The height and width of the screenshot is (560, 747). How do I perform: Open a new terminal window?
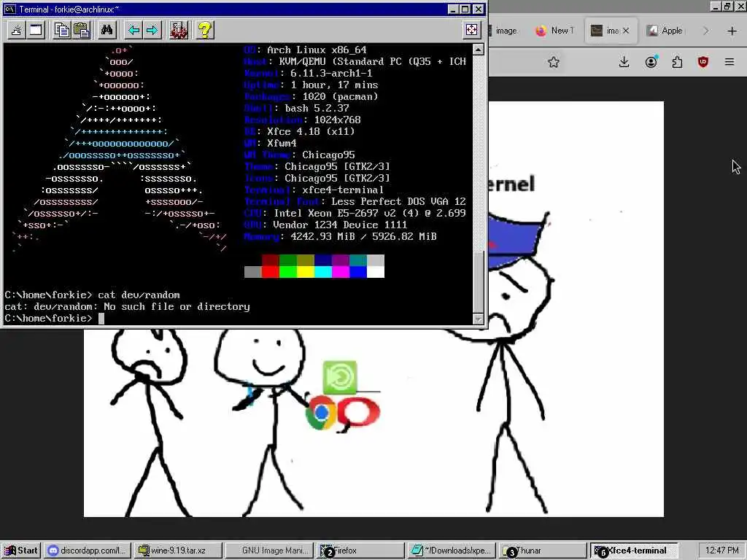[36, 31]
